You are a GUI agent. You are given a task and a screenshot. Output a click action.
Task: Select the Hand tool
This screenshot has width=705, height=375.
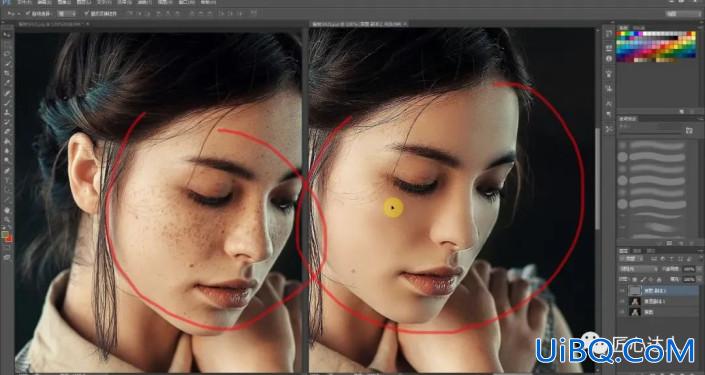click(x=8, y=210)
